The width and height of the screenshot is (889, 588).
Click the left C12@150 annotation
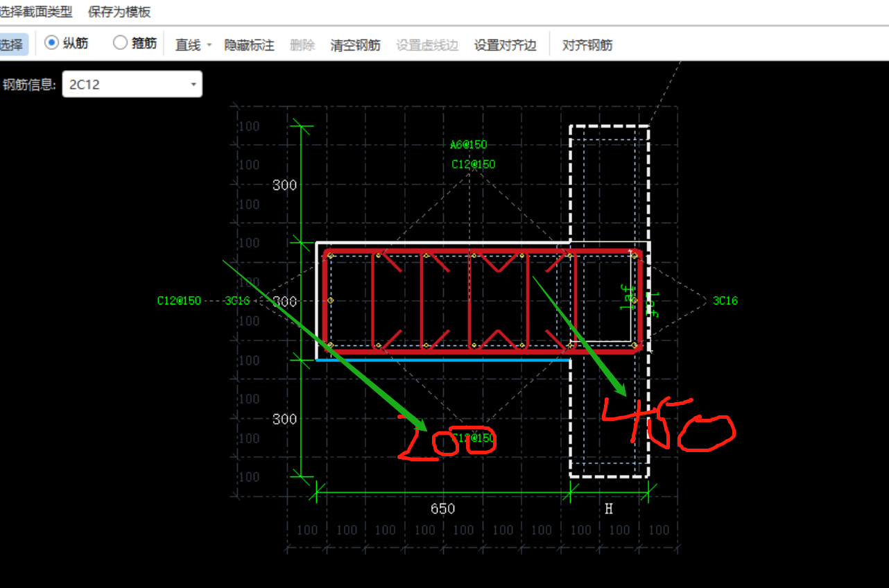pos(179,300)
